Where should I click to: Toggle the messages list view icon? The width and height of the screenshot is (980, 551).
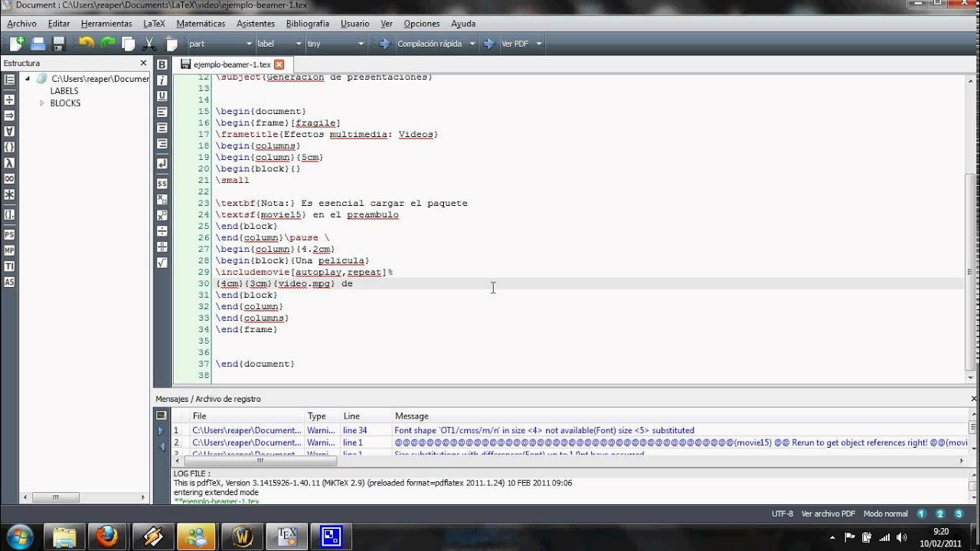pos(162,416)
